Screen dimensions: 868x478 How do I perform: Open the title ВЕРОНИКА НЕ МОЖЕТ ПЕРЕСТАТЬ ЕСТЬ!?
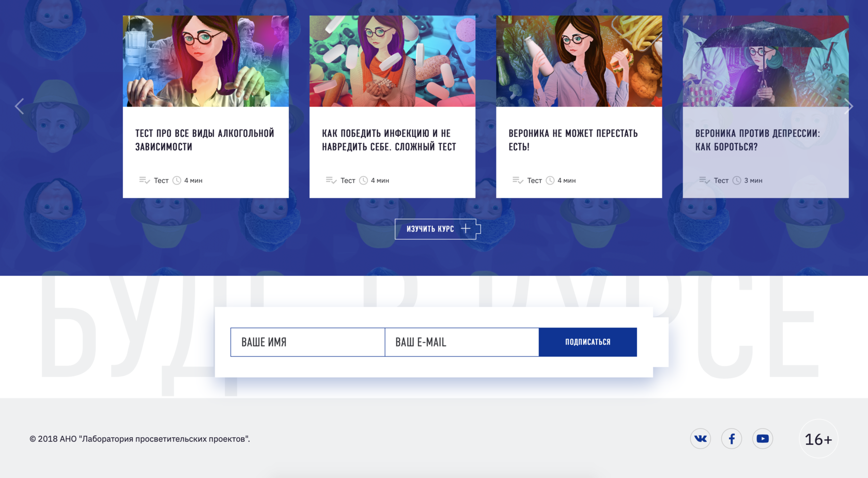pyautogui.click(x=573, y=140)
